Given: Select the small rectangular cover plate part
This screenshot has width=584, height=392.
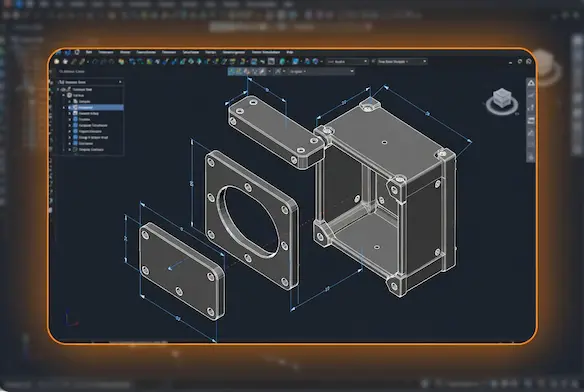Looking at the screenshot, I should [x=181, y=271].
